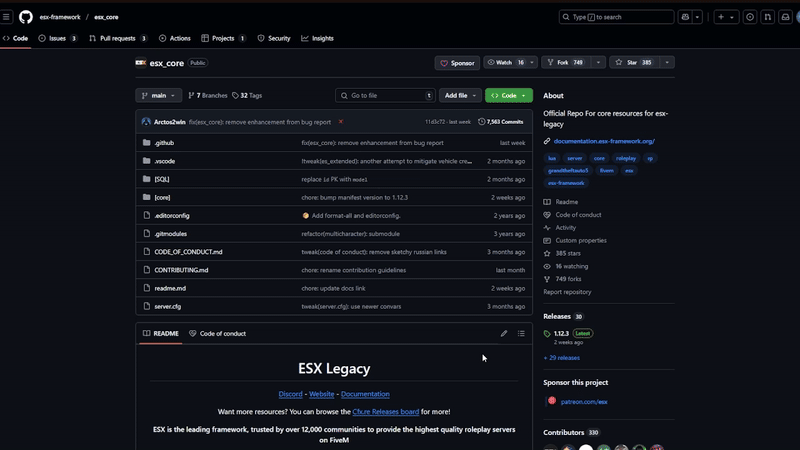800x450 pixels.
Task: Open the notifications inbox icon
Action: coord(786,17)
